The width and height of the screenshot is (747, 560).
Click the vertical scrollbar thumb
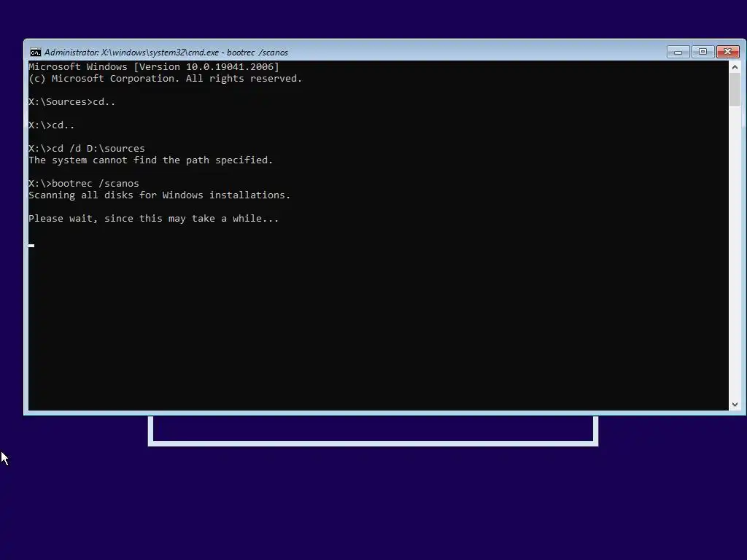click(x=735, y=90)
